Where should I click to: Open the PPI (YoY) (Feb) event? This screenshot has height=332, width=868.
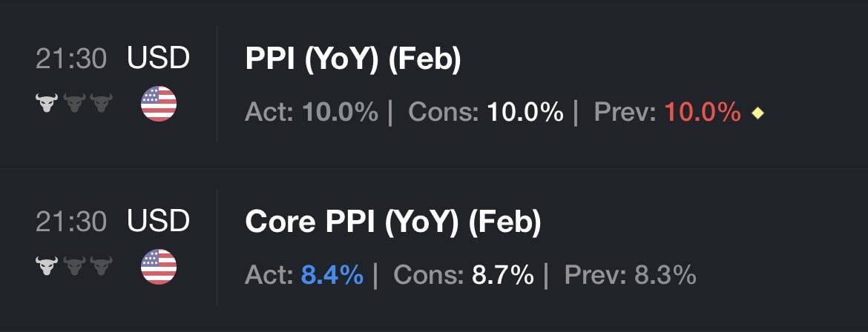click(x=353, y=60)
